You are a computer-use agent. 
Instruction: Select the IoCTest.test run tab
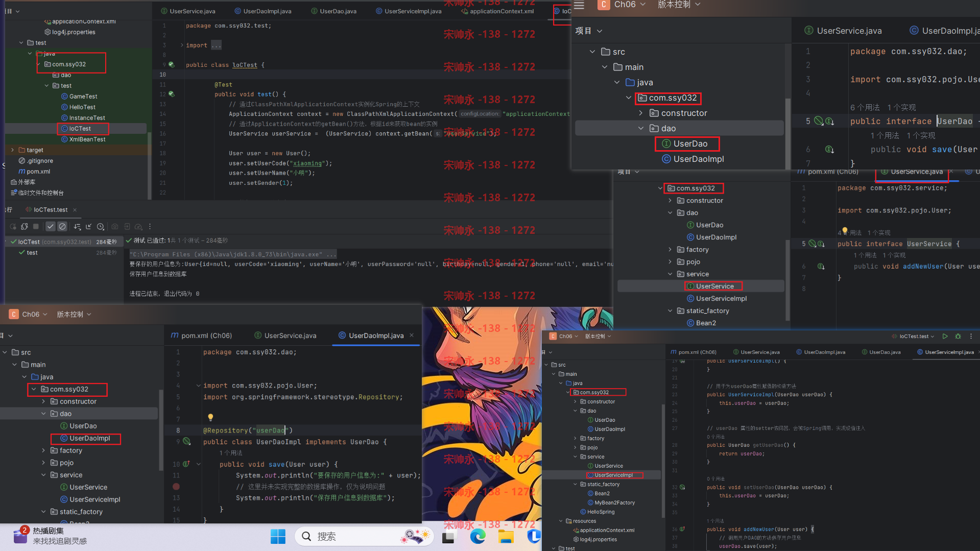46,210
